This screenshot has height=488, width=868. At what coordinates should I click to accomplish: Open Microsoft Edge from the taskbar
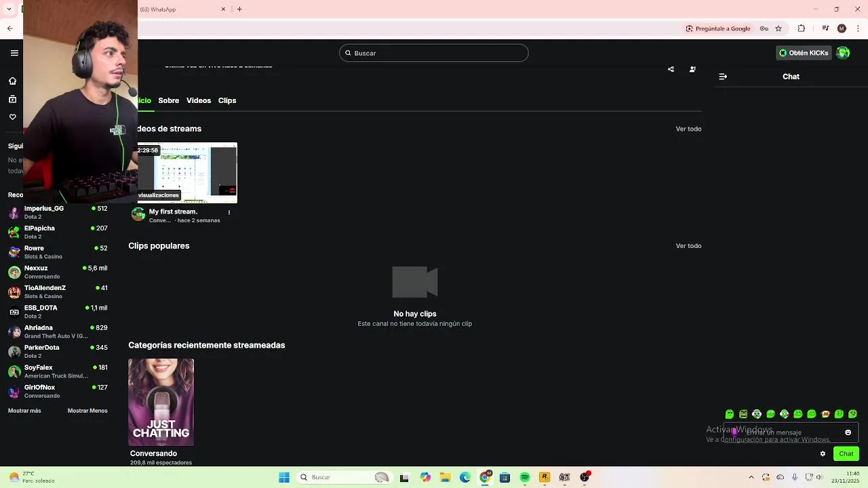pyautogui.click(x=465, y=478)
